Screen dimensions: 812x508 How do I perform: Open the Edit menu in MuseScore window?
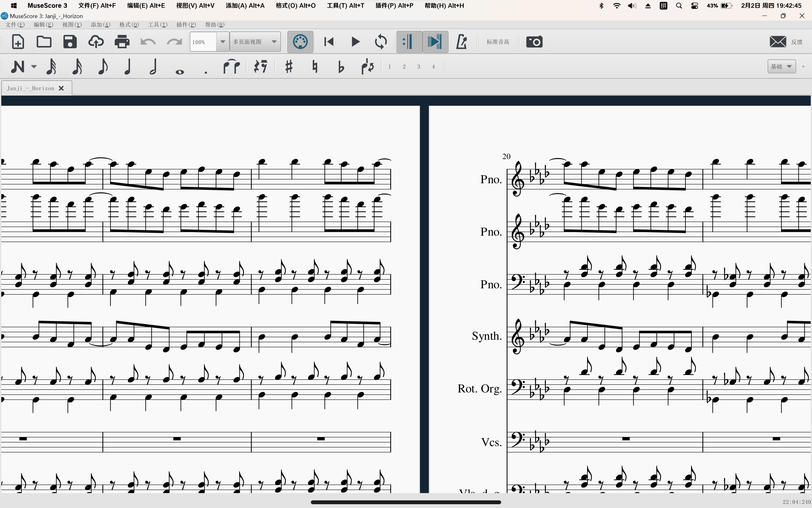click(x=44, y=24)
